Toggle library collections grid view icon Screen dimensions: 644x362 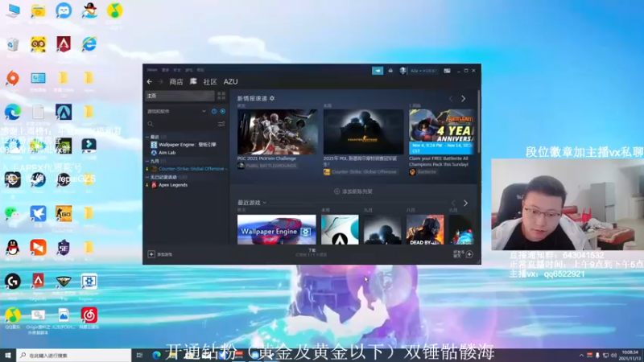(x=221, y=96)
